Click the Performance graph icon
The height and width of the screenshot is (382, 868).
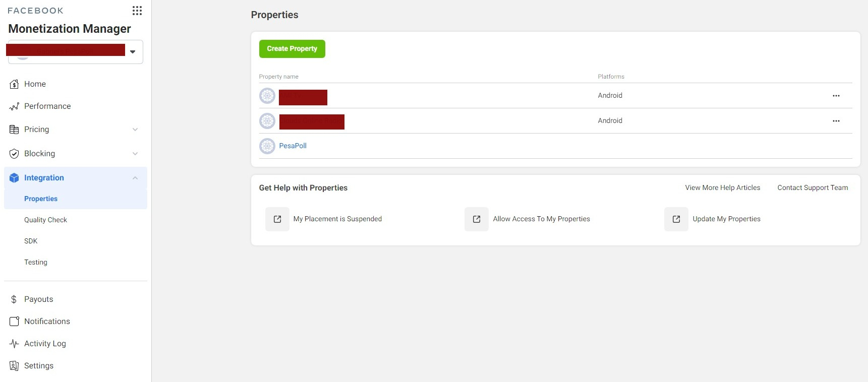14,106
